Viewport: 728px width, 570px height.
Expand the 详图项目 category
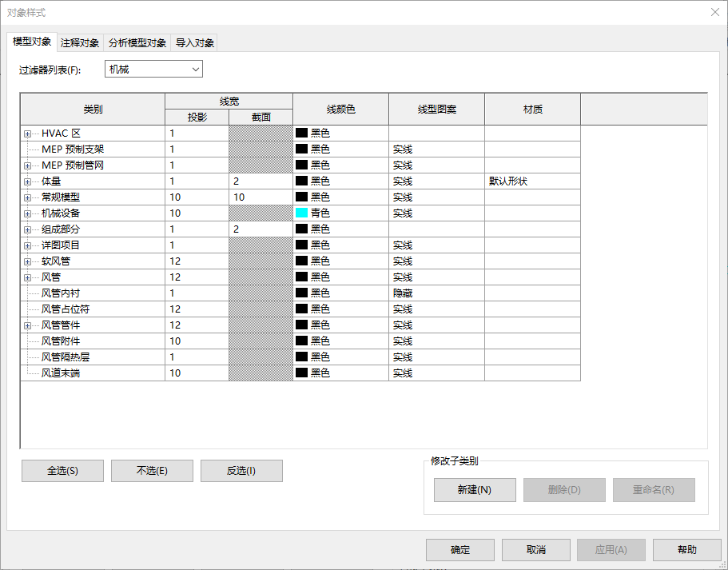[x=27, y=245]
